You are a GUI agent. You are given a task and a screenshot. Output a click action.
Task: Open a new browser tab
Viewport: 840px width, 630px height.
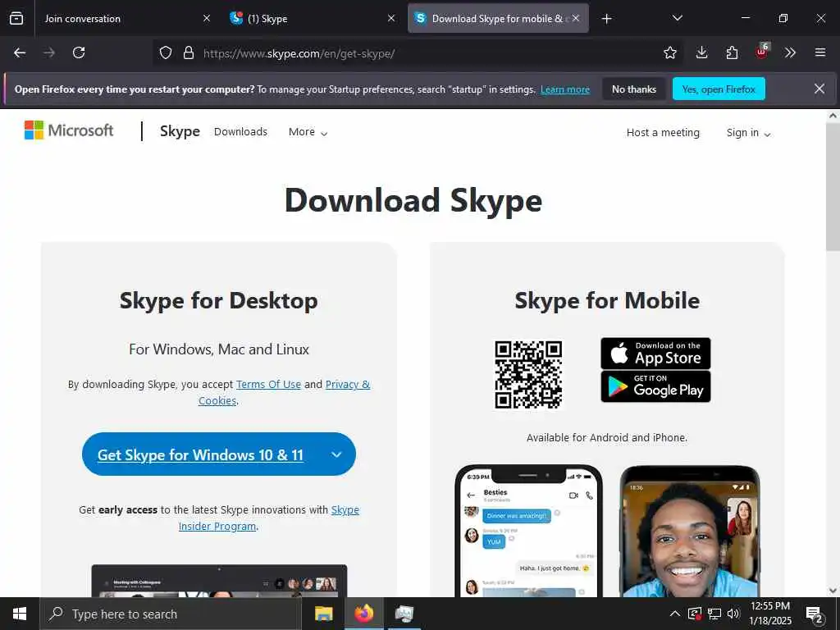606,19
